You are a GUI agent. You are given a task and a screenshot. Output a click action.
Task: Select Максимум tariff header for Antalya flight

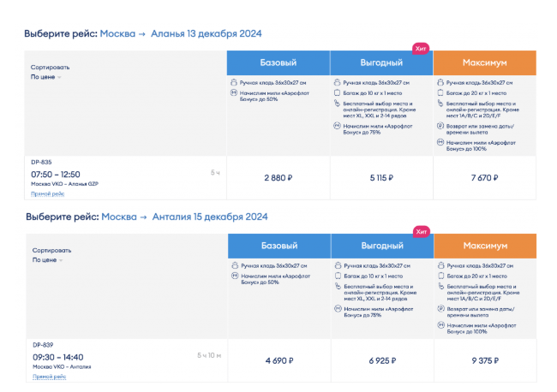pos(485,246)
